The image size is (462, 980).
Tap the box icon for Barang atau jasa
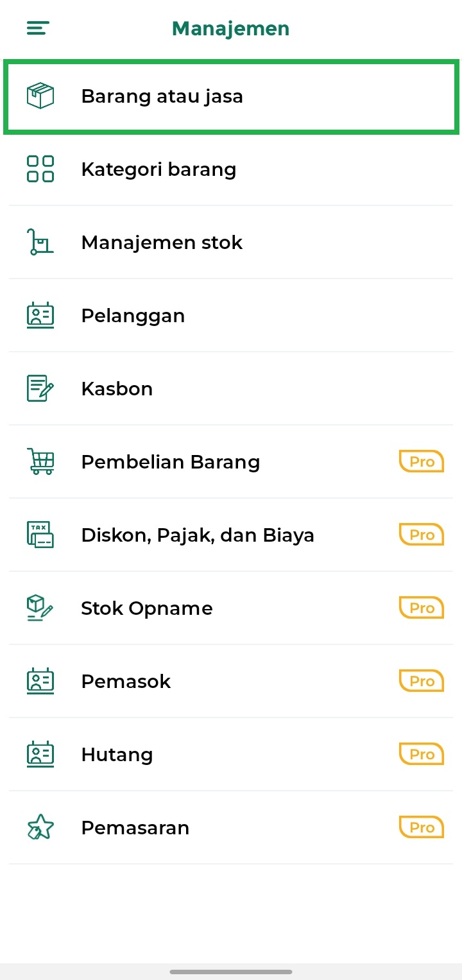pos(40,96)
